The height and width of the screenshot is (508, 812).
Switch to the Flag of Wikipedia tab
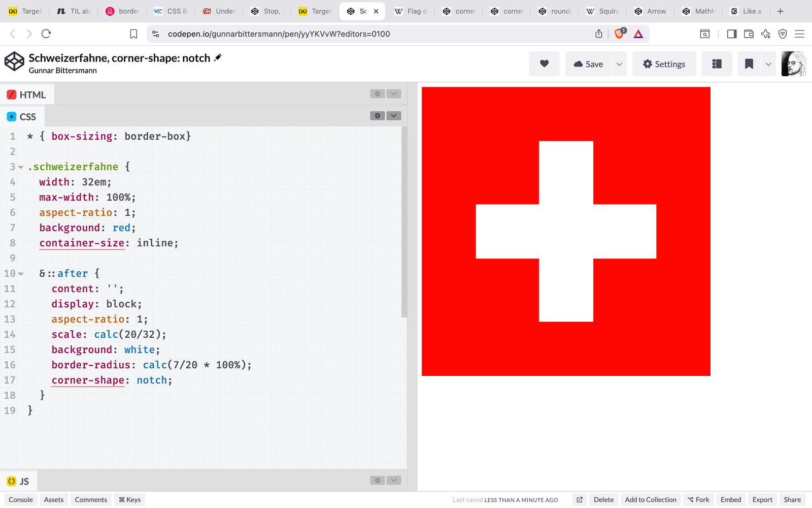click(x=411, y=11)
